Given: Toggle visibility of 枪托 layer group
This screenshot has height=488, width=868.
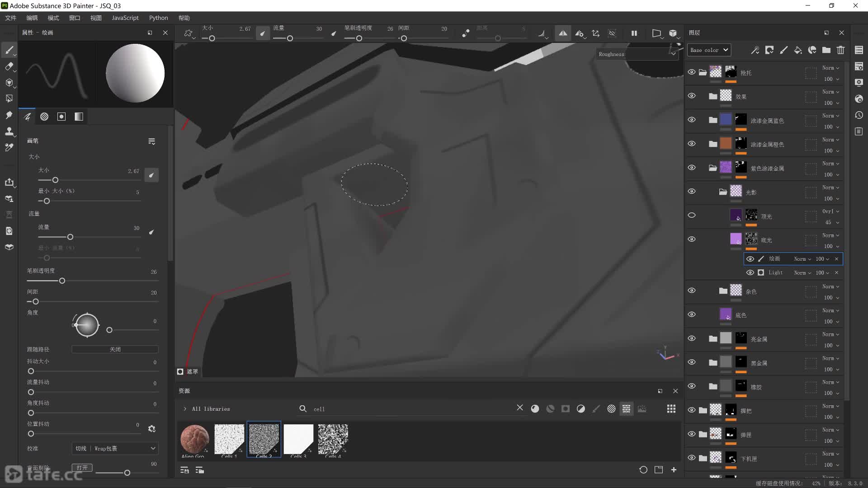Looking at the screenshot, I should tap(692, 72).
